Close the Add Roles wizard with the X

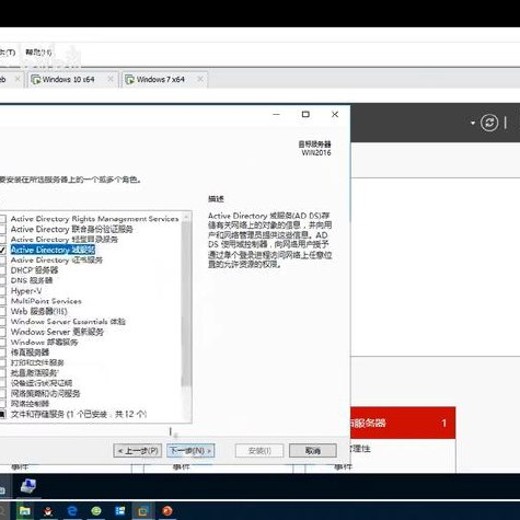tap(335, 114)
